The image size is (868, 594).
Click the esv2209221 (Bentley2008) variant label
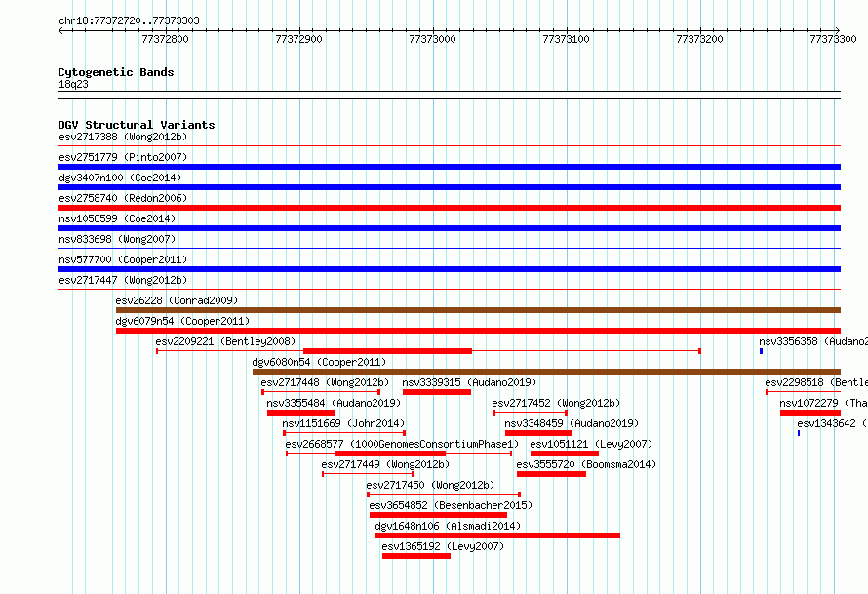(226, 341)
